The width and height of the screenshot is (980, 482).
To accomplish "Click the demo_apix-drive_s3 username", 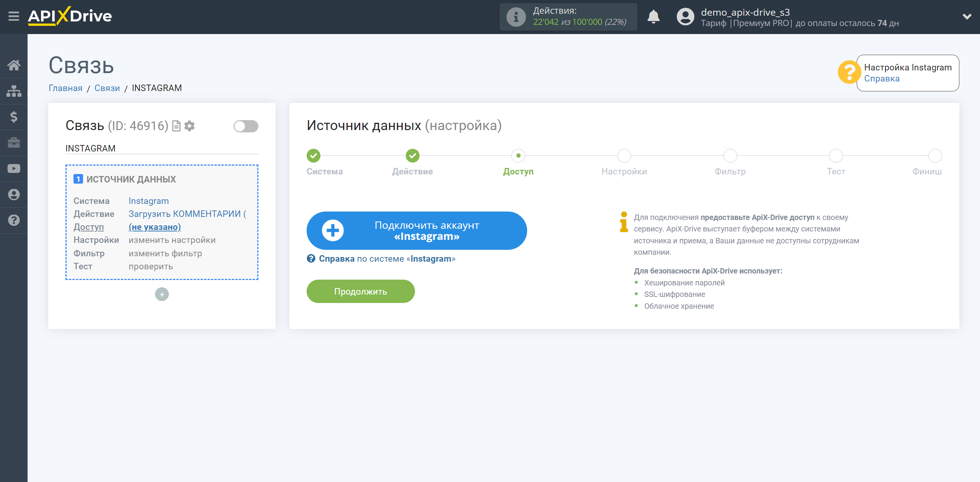I will 745,12.
